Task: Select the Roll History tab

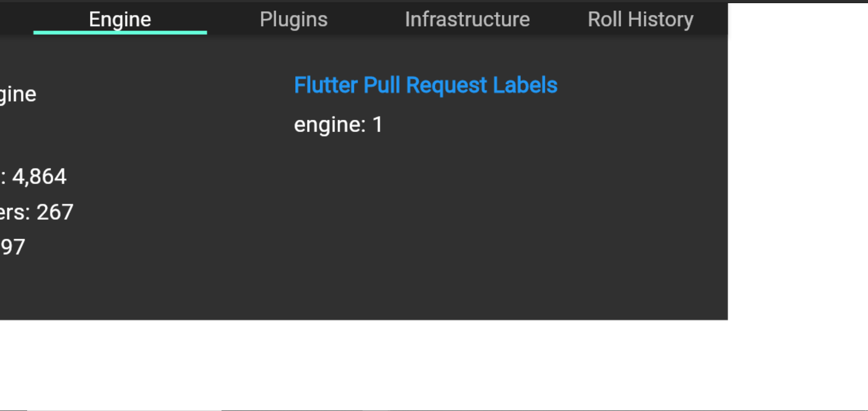Action: coord(641,19)
